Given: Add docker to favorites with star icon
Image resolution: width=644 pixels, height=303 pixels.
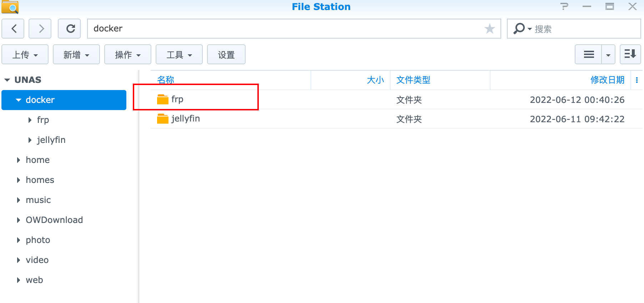Looking at the screenshot, I should (489, 29).
